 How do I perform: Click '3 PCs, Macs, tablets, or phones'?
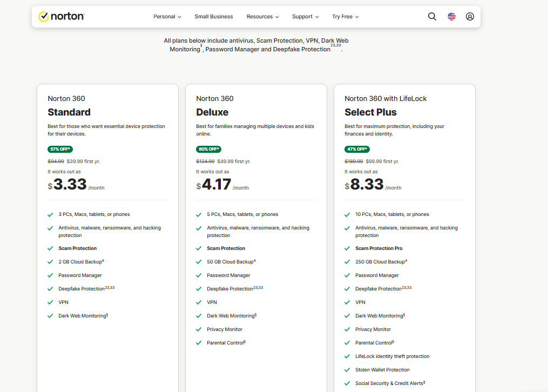click(x=94, y=214)
